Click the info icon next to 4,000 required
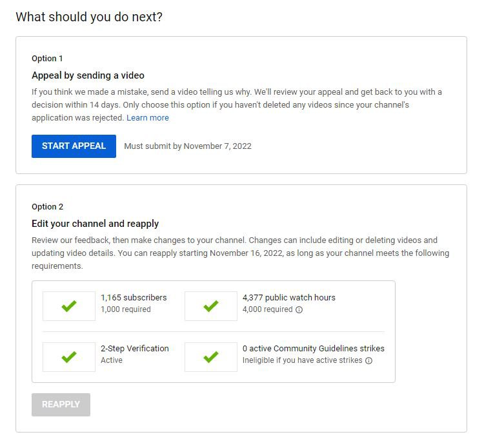This screenshot has width=493, height=448. pos(299,309)
